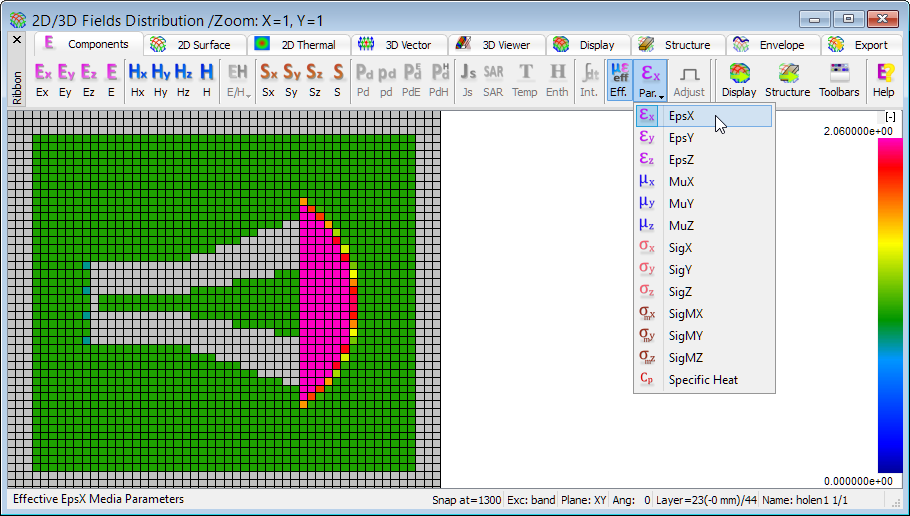Open the Help icon

(884, 79)
